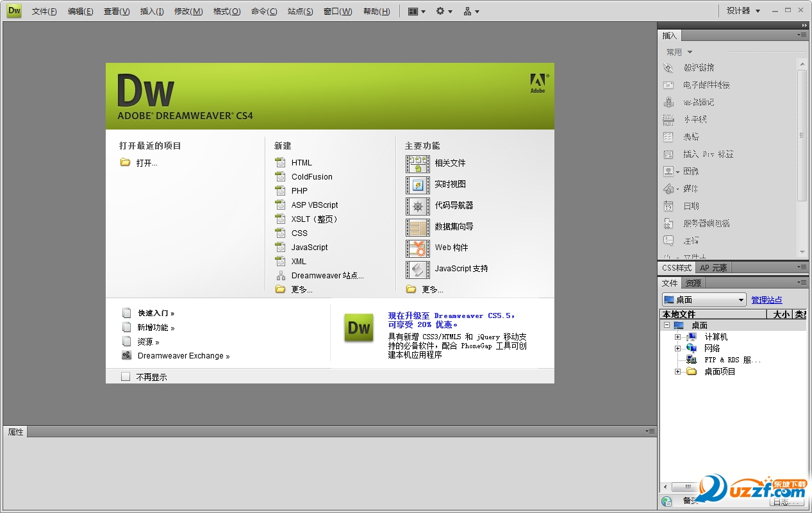Screen dimensions: 812x513
Task: Click the Named Anchor (命名锚记) insert icon
Action: tap(668, 102)
